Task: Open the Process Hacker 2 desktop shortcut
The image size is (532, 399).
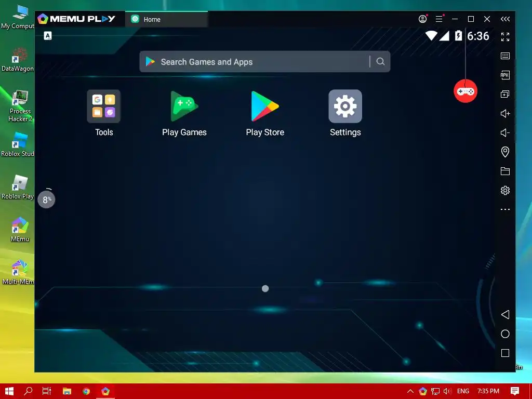Action: tap(20, 106)
